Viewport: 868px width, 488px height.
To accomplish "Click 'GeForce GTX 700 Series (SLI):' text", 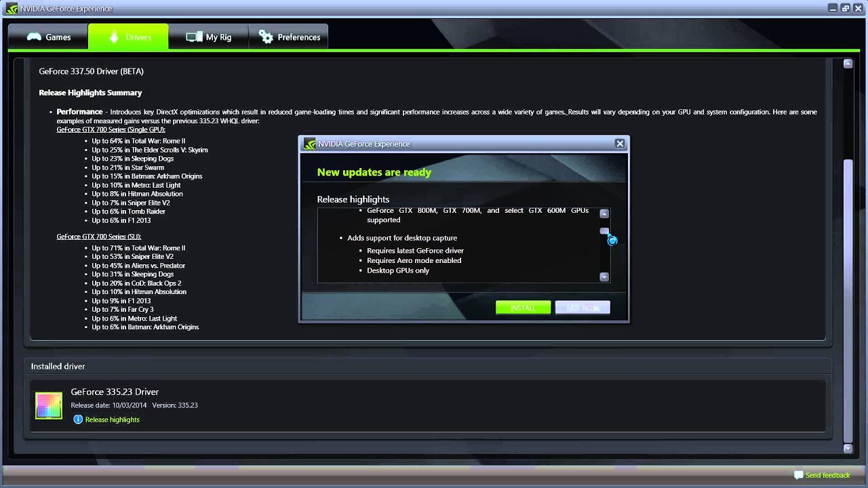I will pyautogui.click(x=99, y=237).
